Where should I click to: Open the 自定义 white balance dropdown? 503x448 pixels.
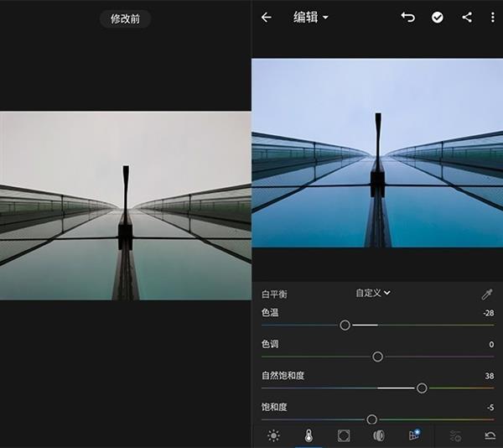pos(373,293)
